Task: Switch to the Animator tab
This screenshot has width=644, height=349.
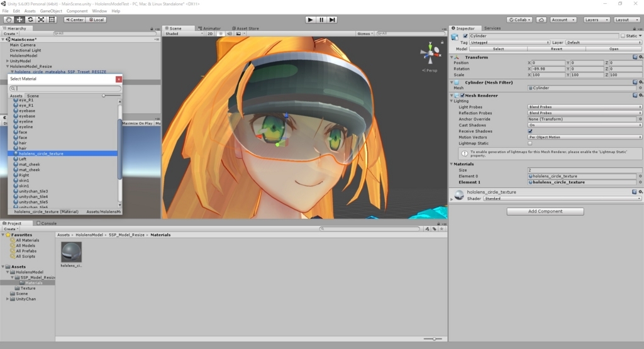Action: (209, 28)
